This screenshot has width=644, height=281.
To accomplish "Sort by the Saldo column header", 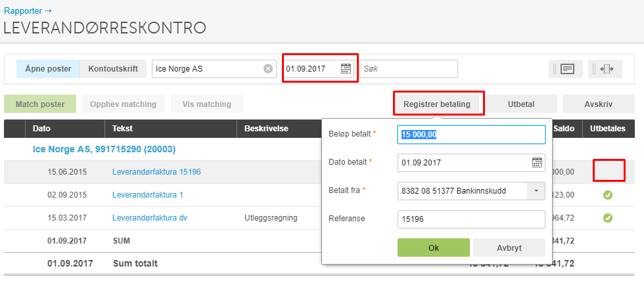I will click(564, 129).
